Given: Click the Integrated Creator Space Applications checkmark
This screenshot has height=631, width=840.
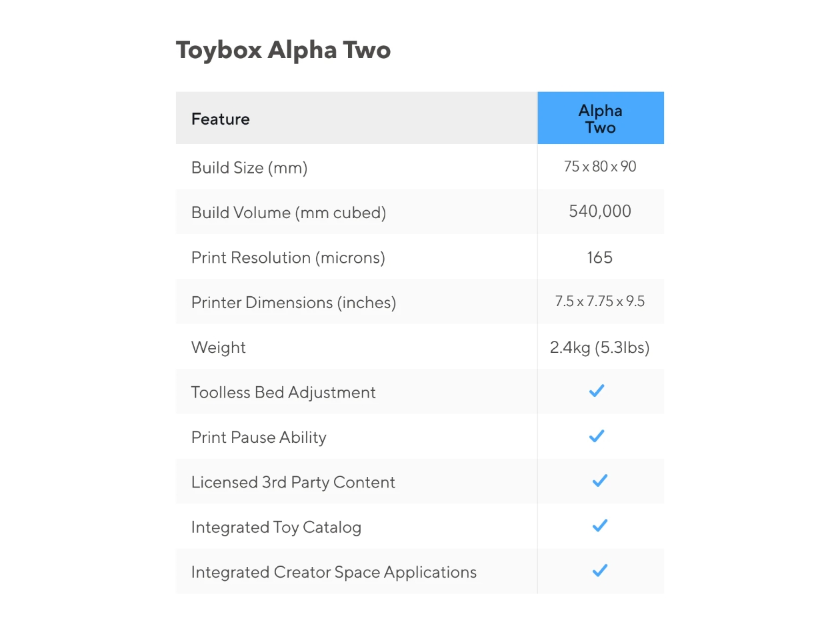Looking at the screenshot, I should tap(600, 571).
